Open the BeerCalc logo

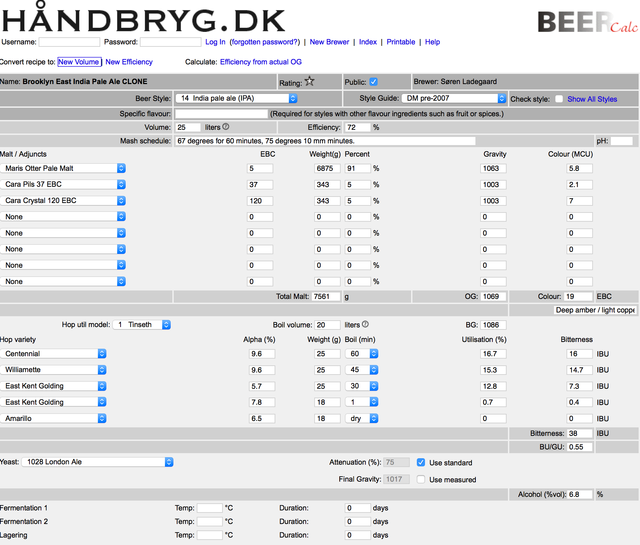pos(587,22)
